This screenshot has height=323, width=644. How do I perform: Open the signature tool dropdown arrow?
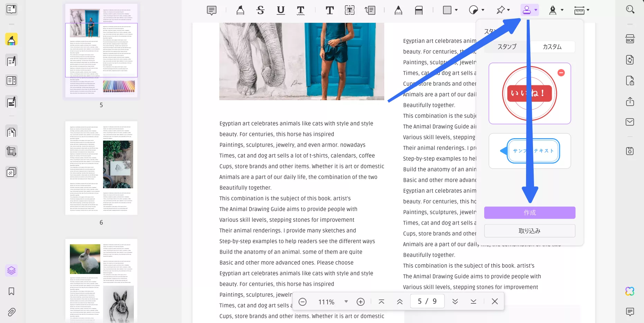[562, 10]
